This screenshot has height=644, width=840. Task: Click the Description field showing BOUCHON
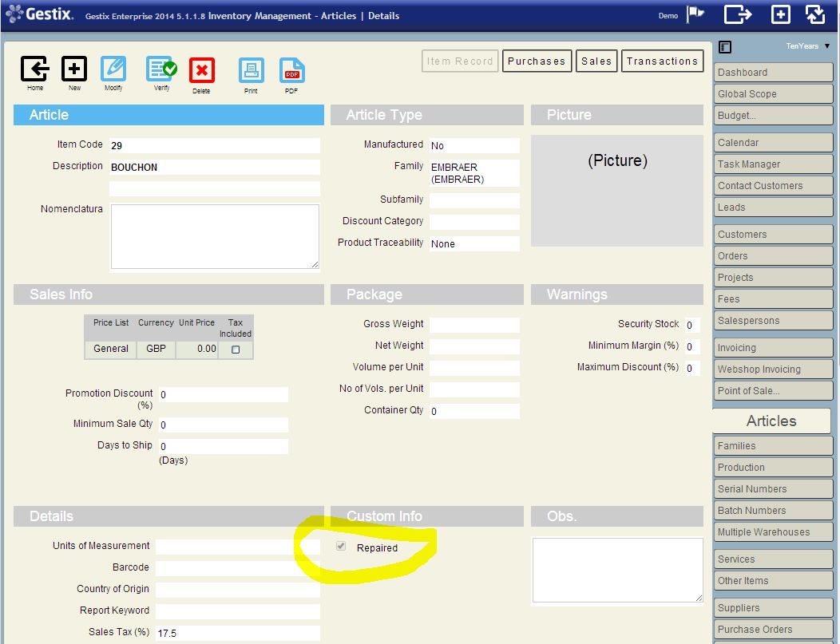(214, 167)
